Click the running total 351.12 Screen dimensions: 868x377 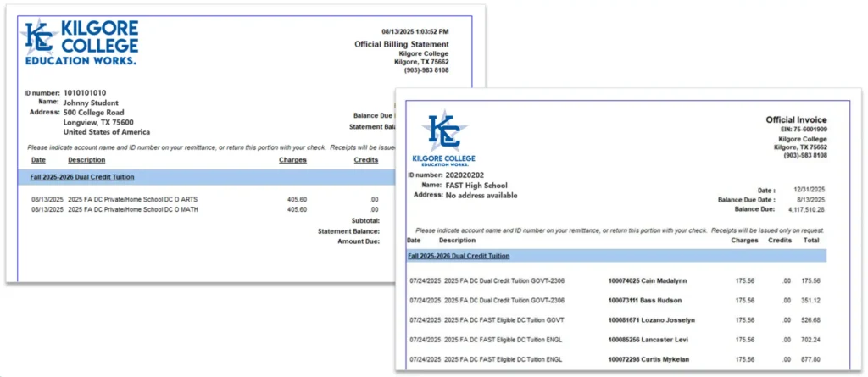tap(810, 301)
